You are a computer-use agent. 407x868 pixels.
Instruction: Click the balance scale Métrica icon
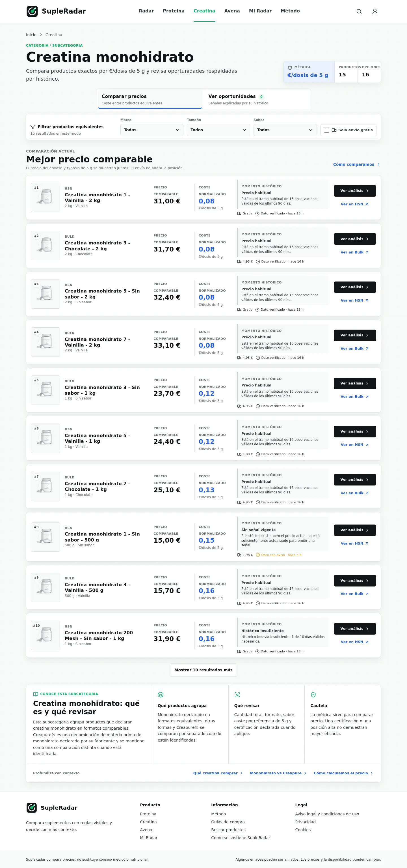pos(290,67)
